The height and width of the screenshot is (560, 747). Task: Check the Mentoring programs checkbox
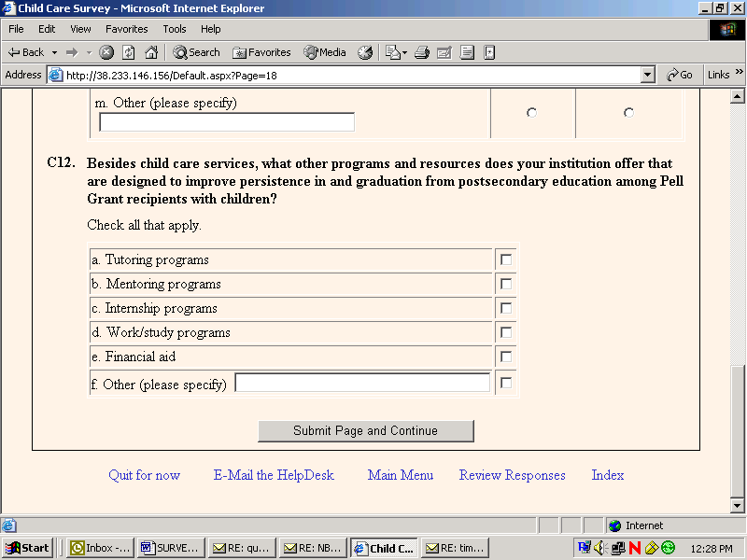click(x=506, y=284)
